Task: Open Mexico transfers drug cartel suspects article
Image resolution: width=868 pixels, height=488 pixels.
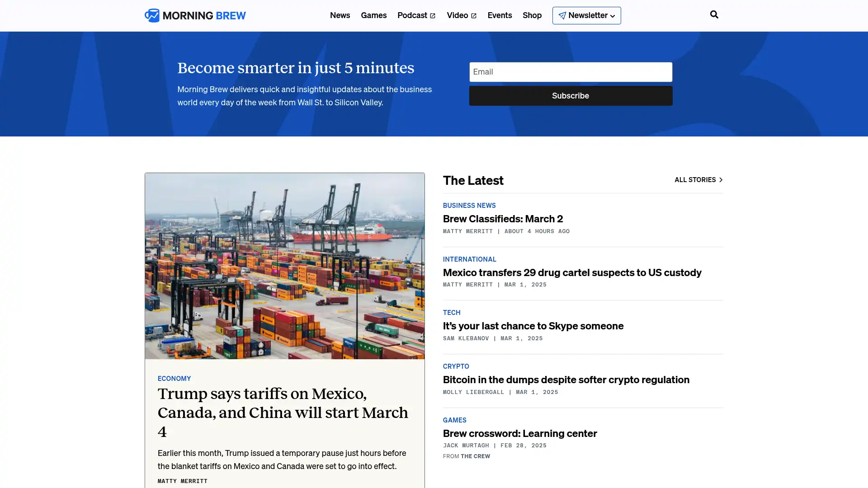Action: 572,272
